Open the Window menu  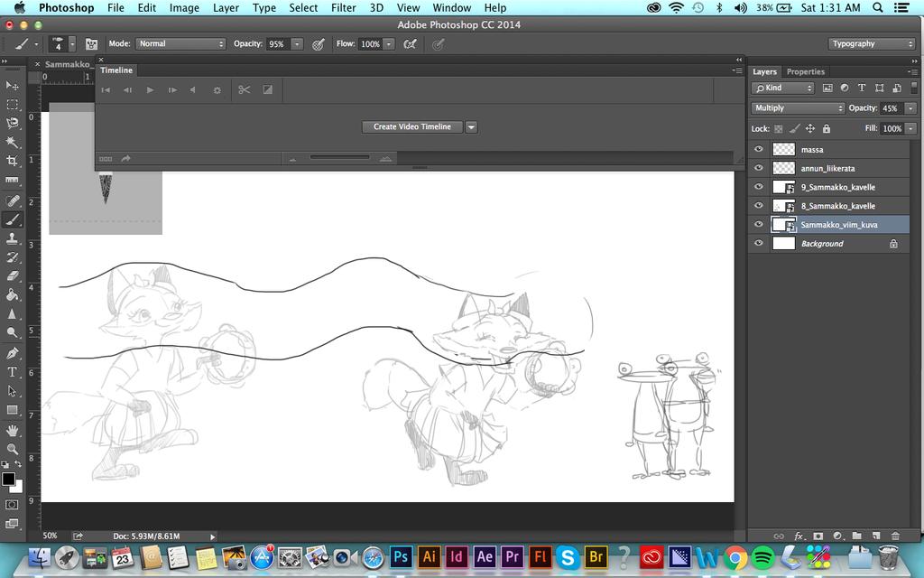[x=452, y=7]
